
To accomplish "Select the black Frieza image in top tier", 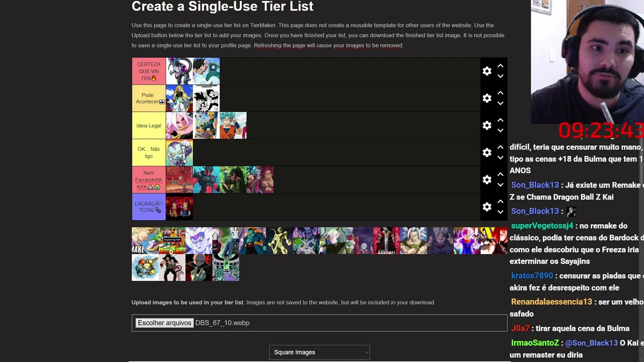I will pos(179,71).
